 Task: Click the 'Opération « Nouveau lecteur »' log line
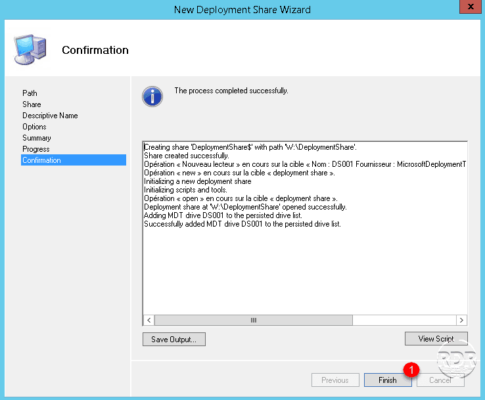(x=305, y=164)
